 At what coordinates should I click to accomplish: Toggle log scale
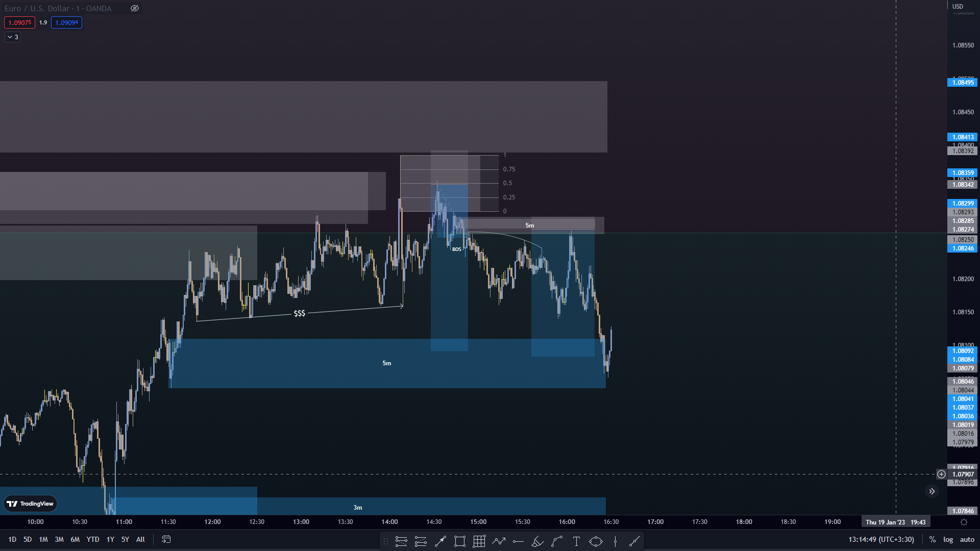tap(948, 539)
